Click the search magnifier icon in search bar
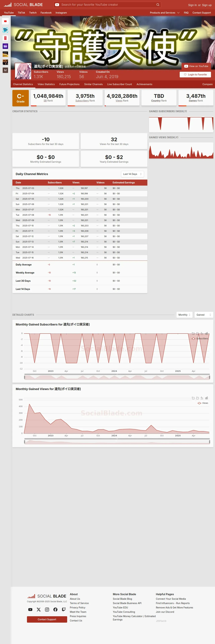Screen dimensions: 215x644 tap(158, 5)
